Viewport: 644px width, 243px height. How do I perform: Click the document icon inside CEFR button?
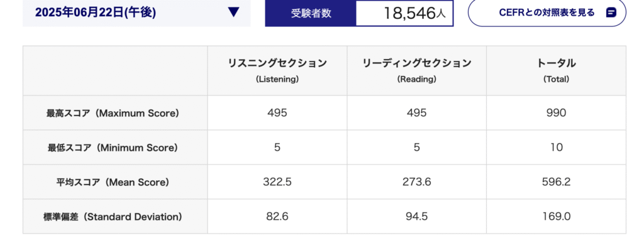pyautogui.click(x=611, y=13)
